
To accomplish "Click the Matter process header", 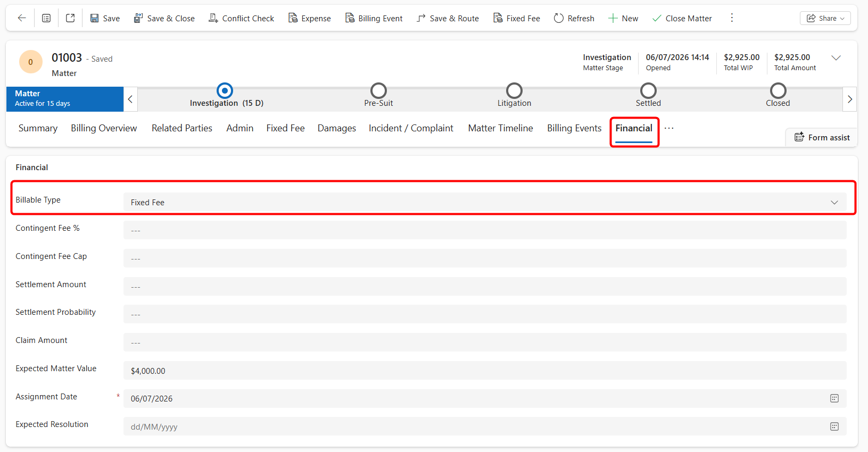I will click(65, 99).
